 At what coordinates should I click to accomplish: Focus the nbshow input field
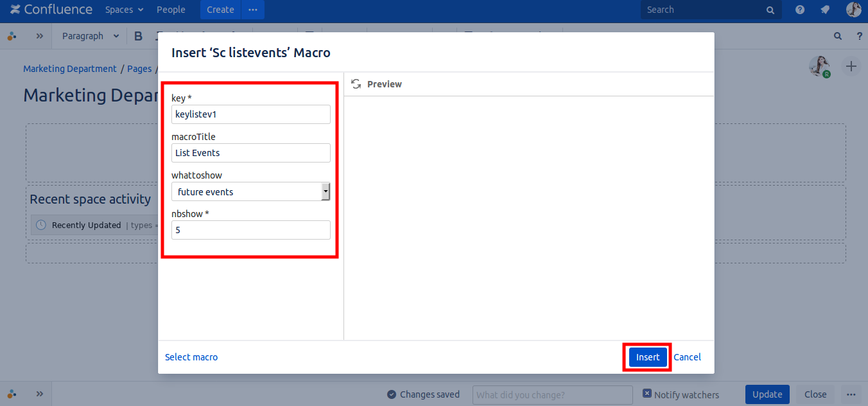pos(250,230)
